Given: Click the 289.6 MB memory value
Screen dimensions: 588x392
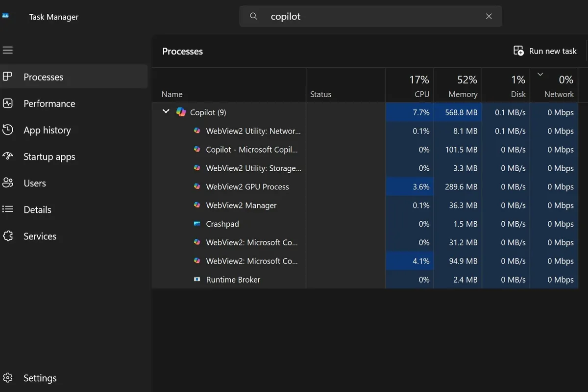Looking at the screenshot, I should (461, 187).
